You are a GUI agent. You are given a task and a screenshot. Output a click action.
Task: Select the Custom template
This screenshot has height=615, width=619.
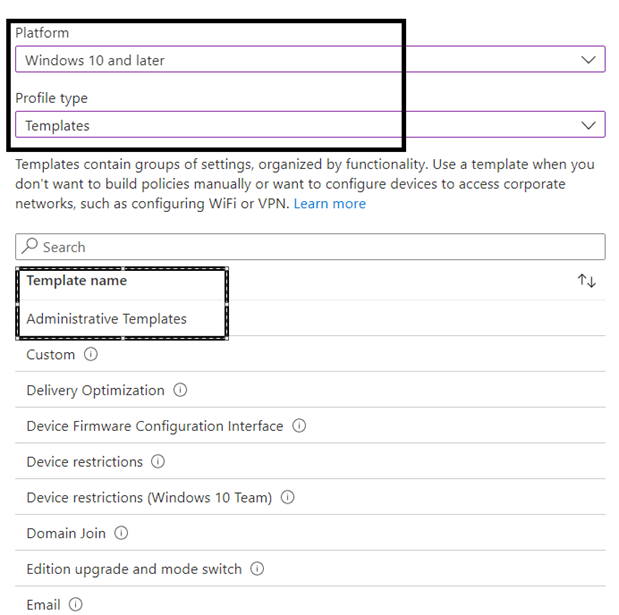coord(50,355)
